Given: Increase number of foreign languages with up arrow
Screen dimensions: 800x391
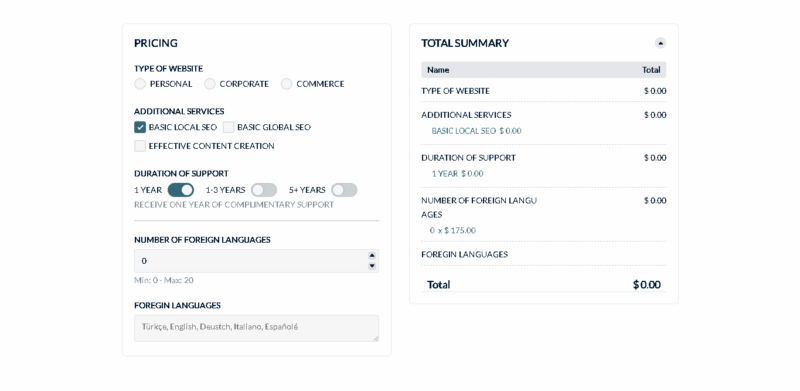Looking at the screenshot, I should pos(372,256).
